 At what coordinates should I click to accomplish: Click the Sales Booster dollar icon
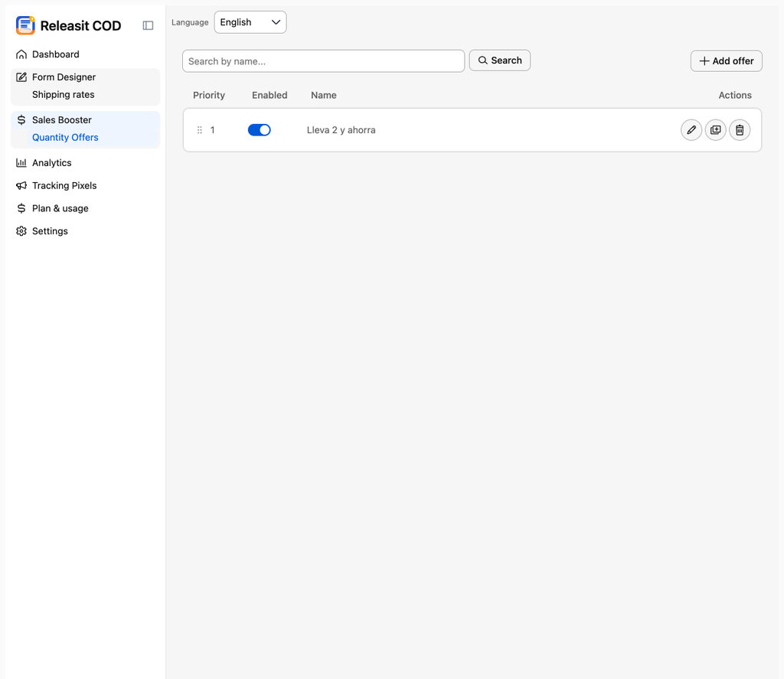point(21,120)
